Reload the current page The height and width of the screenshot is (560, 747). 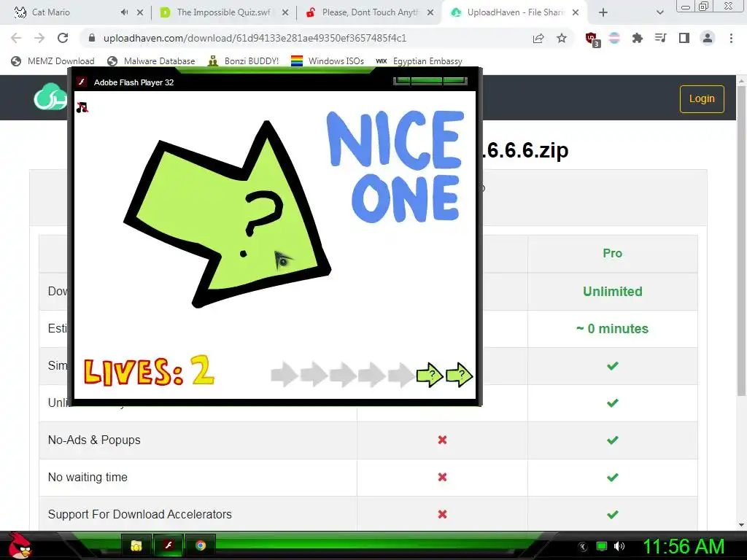click(63, 38)
